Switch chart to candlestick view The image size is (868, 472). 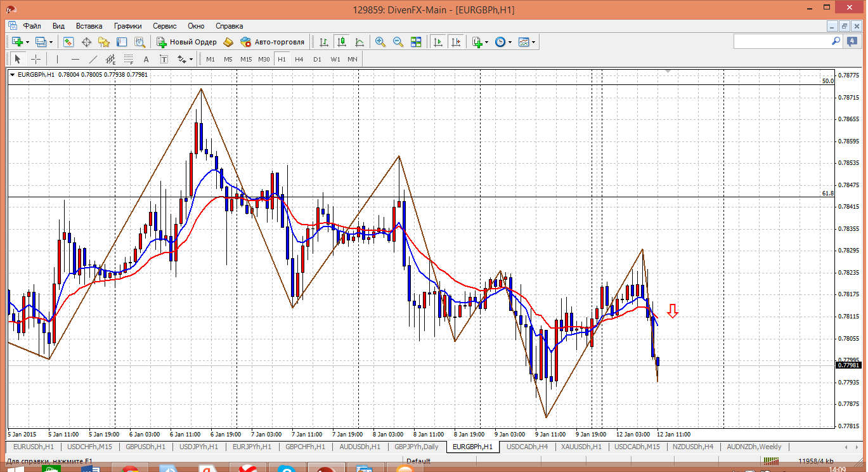pyautogui.click(x=342, y=42)
